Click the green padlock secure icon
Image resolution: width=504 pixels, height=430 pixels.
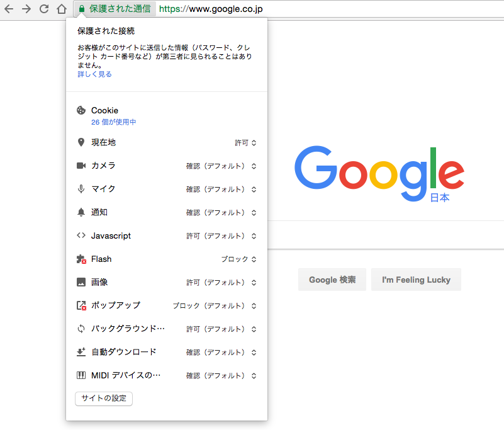(82, 9)
